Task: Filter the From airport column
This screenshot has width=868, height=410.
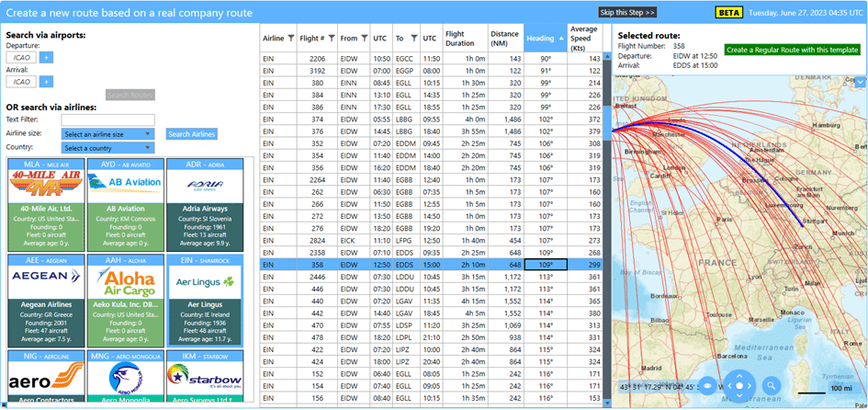Action: (x=363, y=39)
